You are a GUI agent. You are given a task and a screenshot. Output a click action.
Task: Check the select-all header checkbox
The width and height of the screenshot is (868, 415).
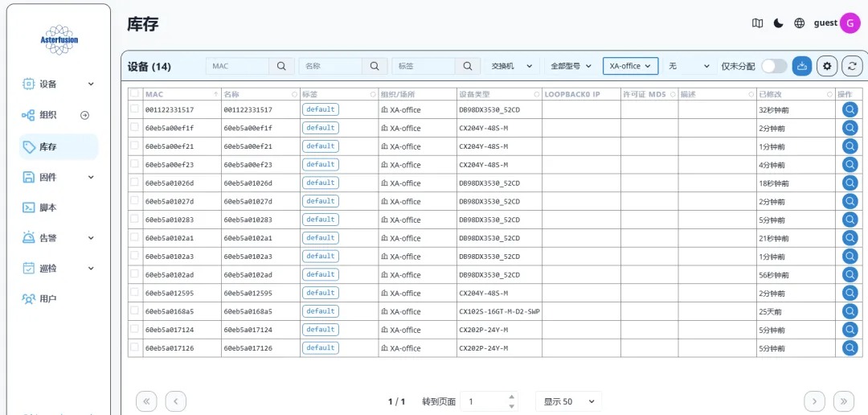(134, 93)
